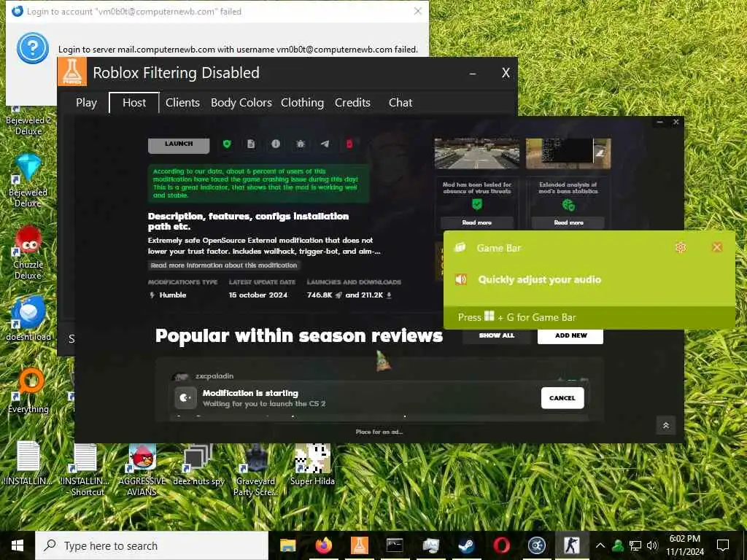Click the scroll-to-top double chevron button
Viewport: 747px width, 560px height.
coord(665,425)
